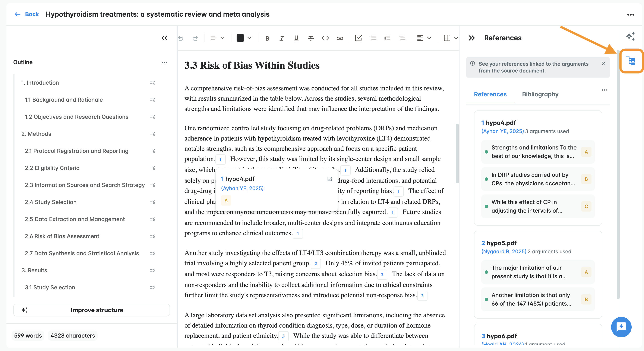This screenshot has height=351, width=644.
Task: Toggle the icon beside 3. Results
Action: click(152, 270)
